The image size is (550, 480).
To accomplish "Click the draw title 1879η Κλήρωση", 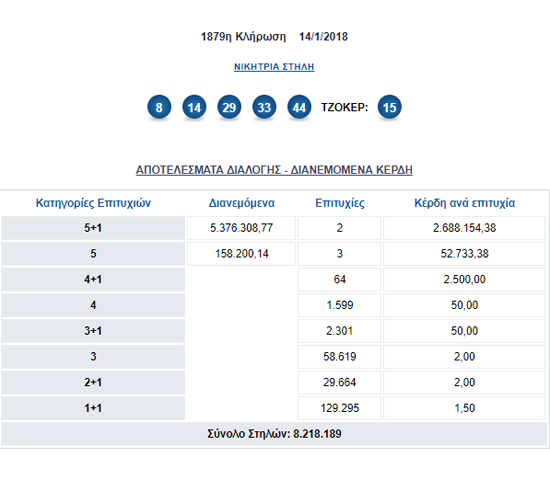I will click(243, 36).
